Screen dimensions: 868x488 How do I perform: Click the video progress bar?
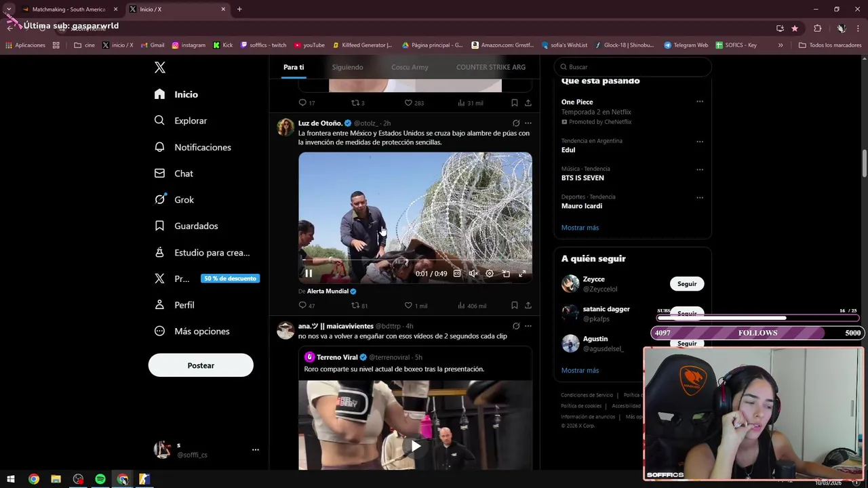pyautogui.click(x=415, y=260)
